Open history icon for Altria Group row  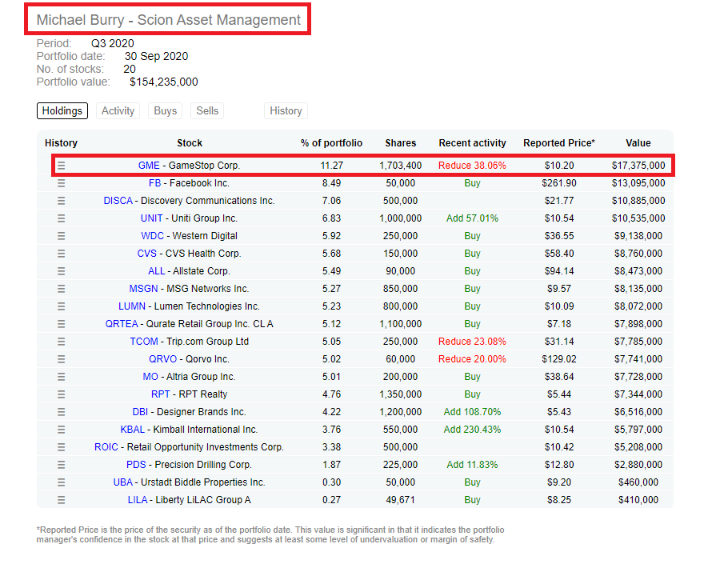(x=62, y=377)
